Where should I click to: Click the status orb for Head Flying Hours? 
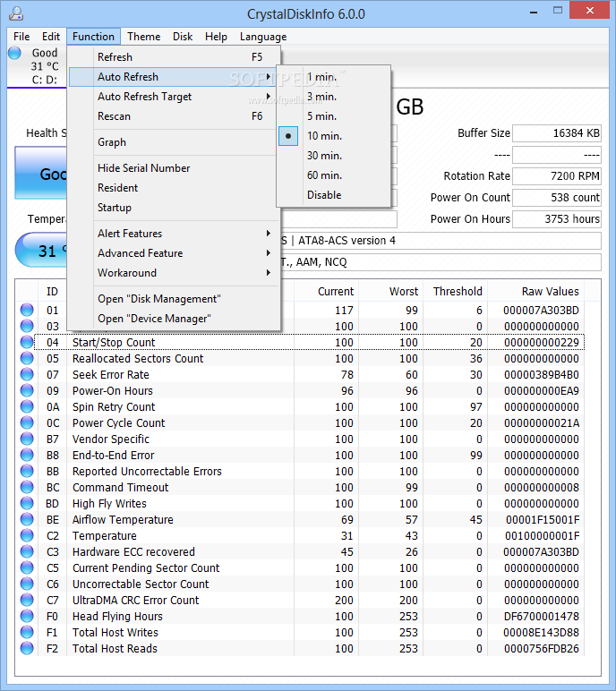[27, 616]
